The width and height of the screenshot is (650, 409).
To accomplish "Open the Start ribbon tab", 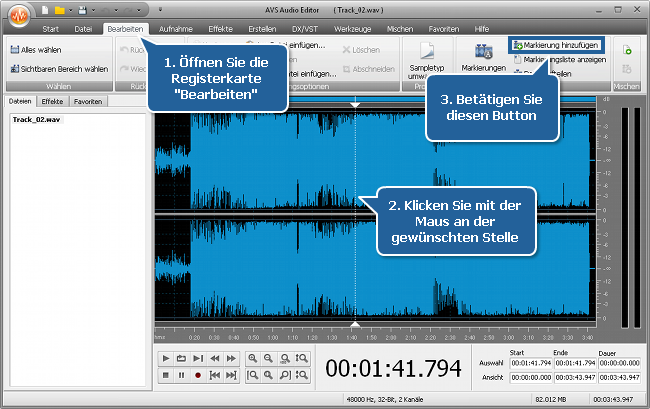I will click(x=51, y=29).
